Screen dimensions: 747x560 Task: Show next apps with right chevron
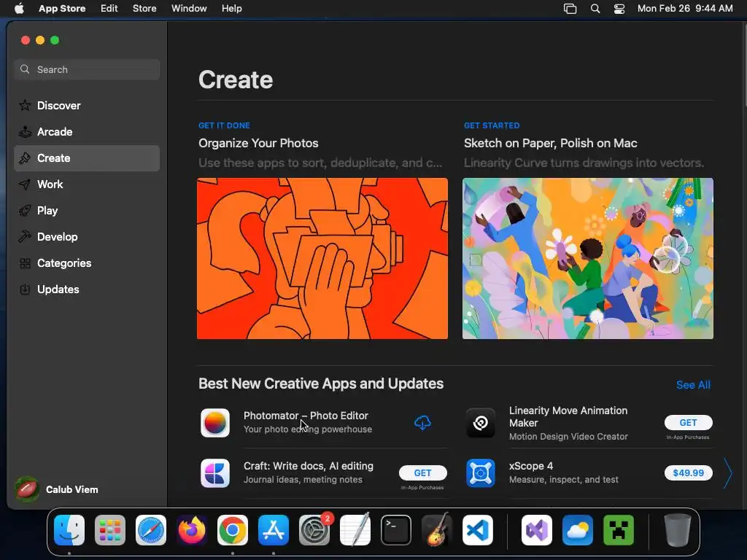[727, 472]
